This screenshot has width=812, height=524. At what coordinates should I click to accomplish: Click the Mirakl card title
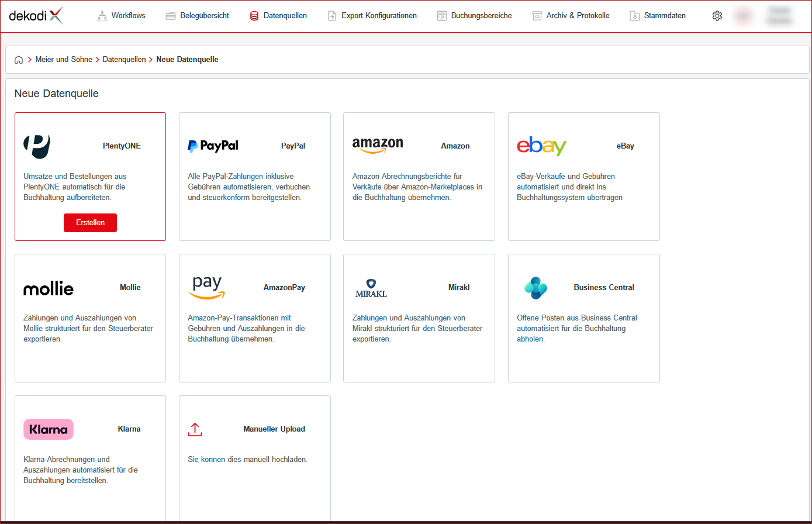[459, 288]
